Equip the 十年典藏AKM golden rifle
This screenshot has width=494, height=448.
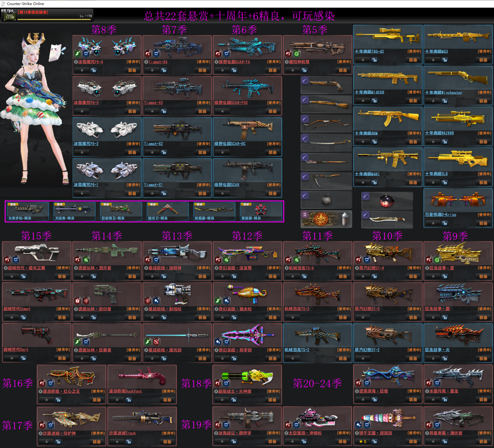point(413,142)
